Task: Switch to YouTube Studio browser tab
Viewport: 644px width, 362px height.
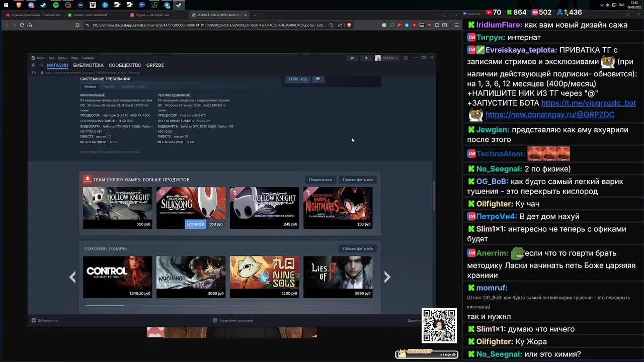Action: coord(33,15)
